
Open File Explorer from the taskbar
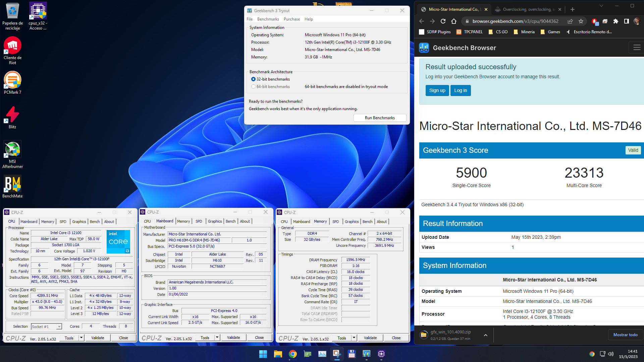coord(278,354)
